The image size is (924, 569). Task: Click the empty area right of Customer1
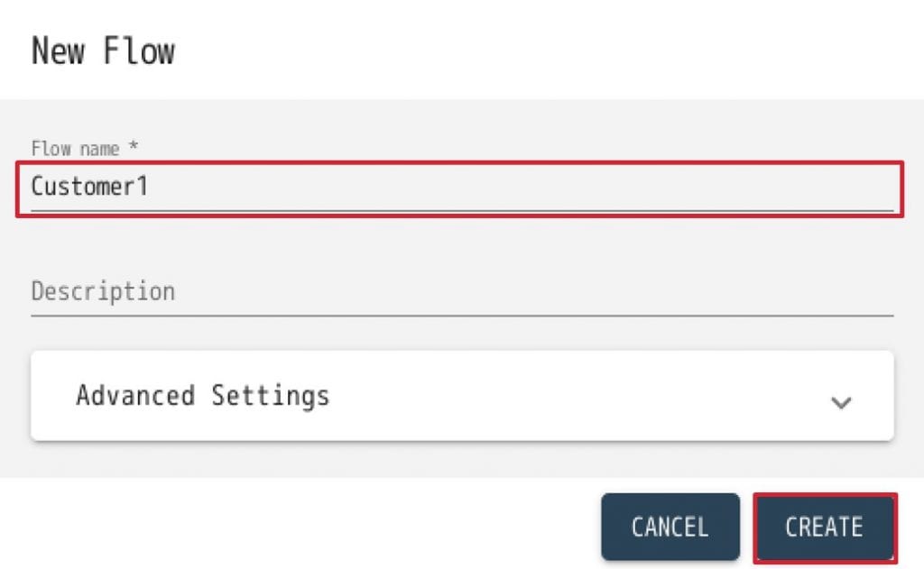(x=523, y=187)
